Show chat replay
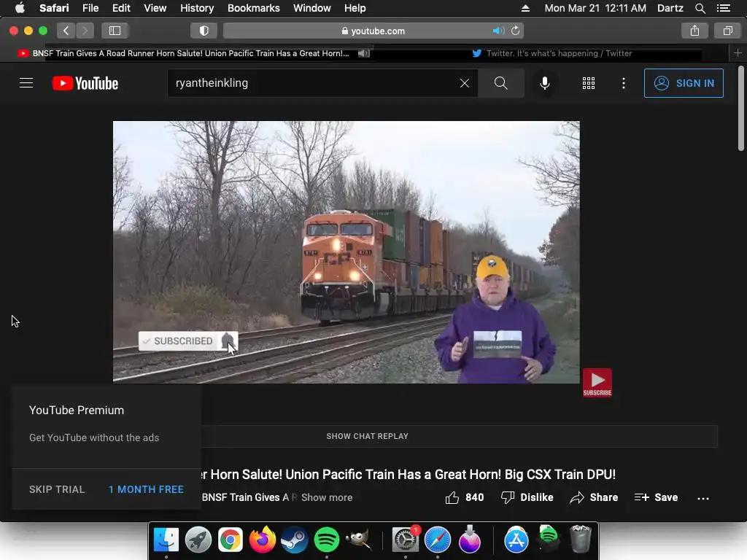The image size is (747, 560). 368,436
